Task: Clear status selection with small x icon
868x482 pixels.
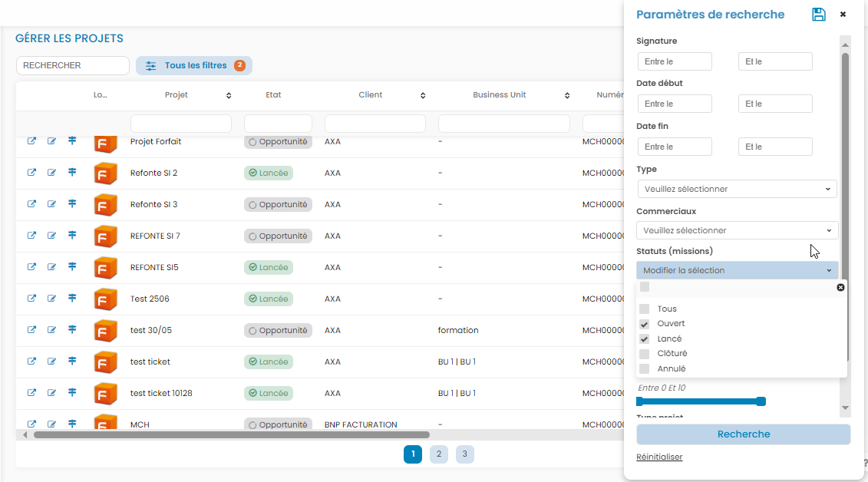Action: tap(840, 287)
